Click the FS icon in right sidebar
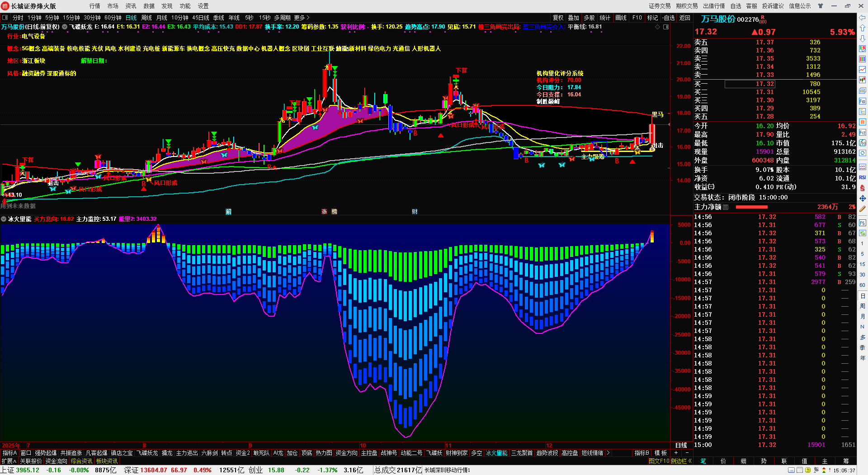The height and width of the screenshot is (475, 868). click(863, 223)
